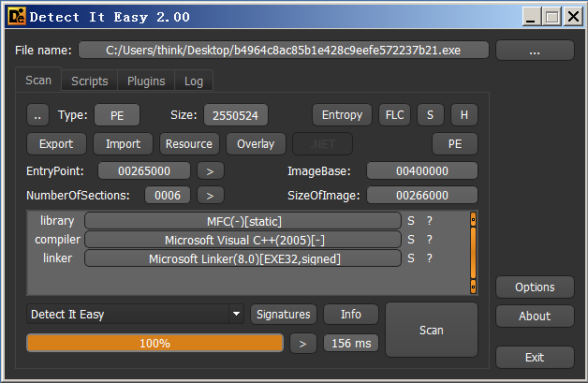This screenshot has height=383, width=588.
Task: Click the 156 ms scan time button
Action: (351, 344)
